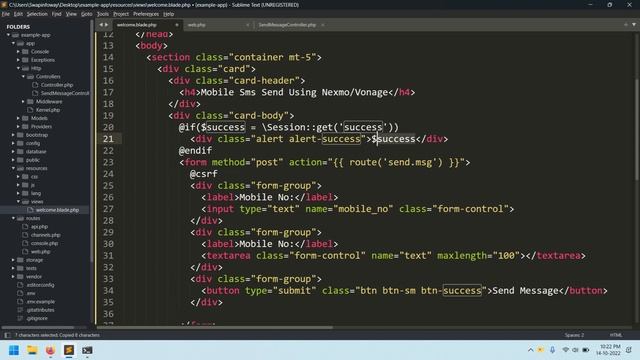
Task: Change indentation via Spaces: 2 status
Action: (x=574, y=335)
